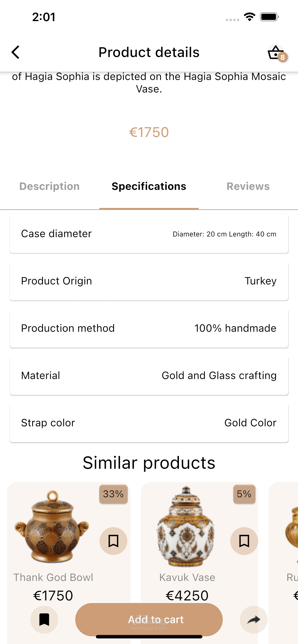Go back using the back arrow
298x644 pixels.
[16, 52]
